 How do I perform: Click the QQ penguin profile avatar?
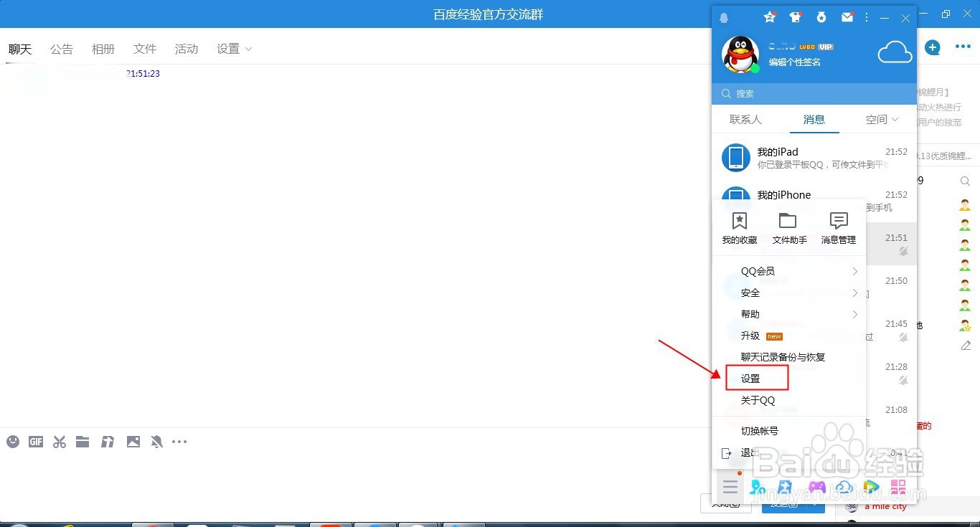740,54
